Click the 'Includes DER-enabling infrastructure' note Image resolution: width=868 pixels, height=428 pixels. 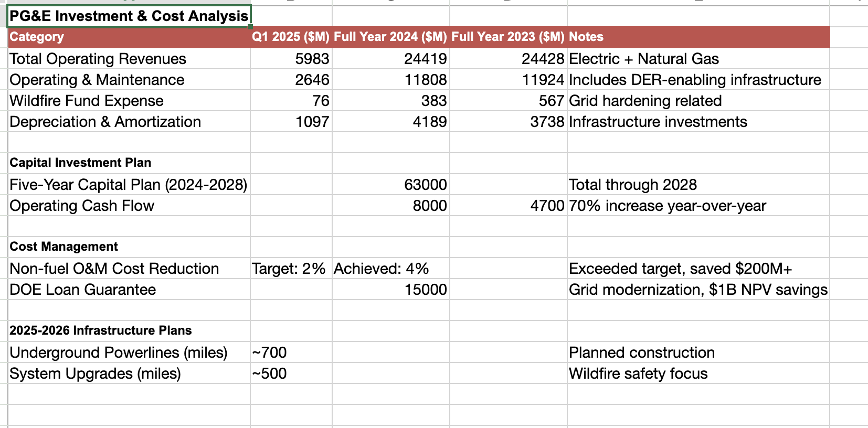695,80
